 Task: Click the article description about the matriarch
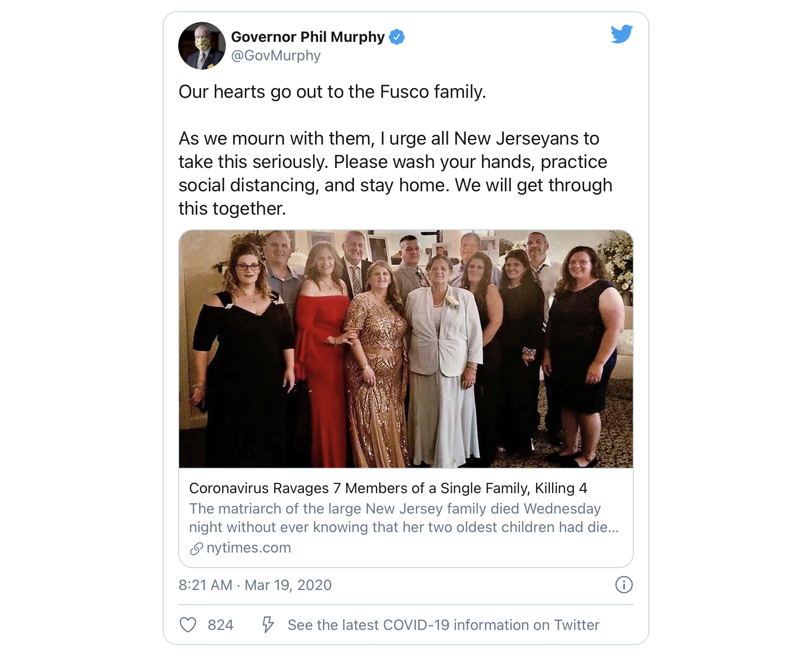click(x=404, y=518)
